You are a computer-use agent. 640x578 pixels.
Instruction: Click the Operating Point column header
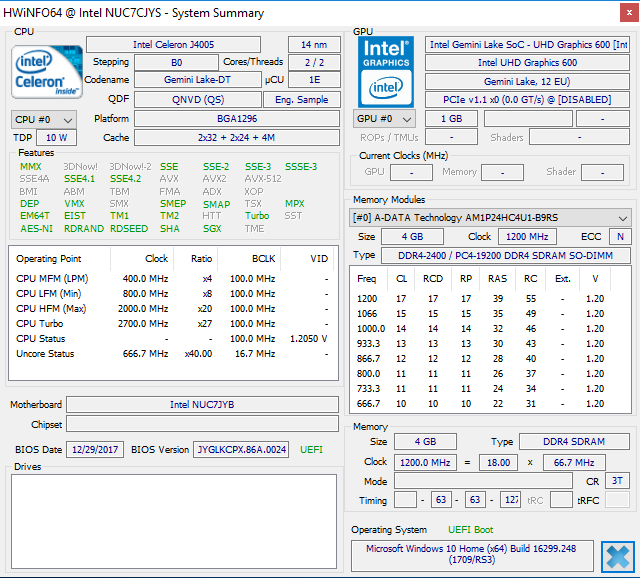point(59,259)
